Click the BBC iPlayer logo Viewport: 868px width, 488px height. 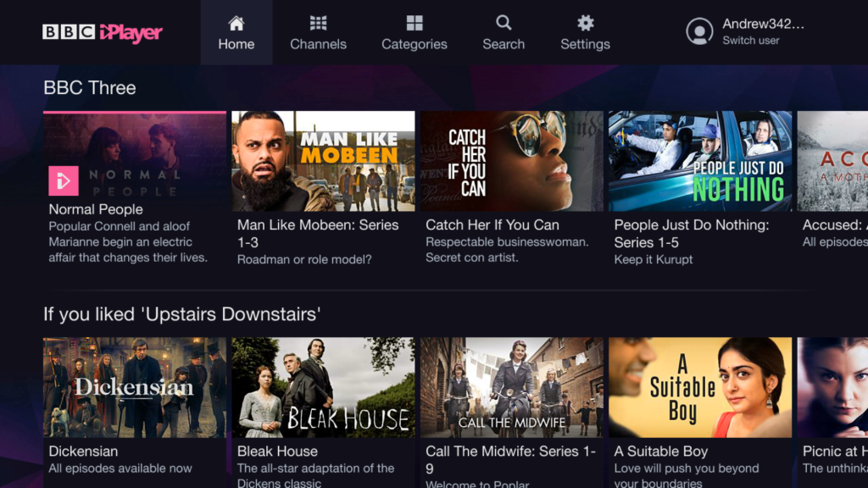click(102, 32)
